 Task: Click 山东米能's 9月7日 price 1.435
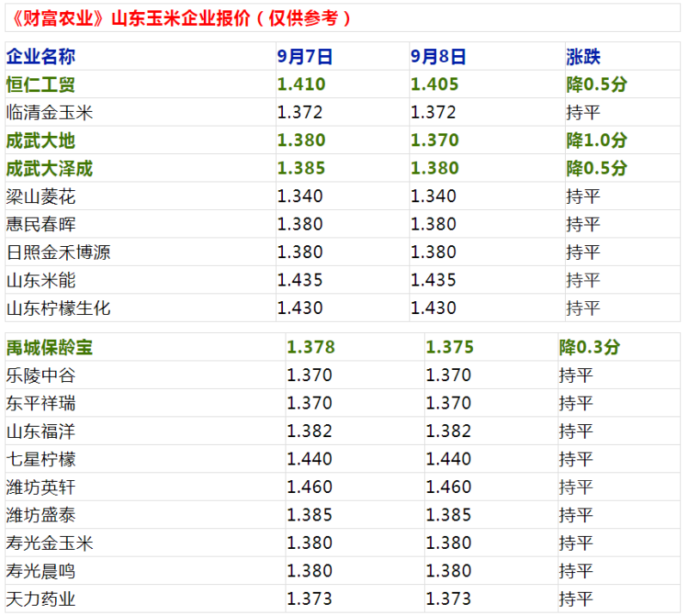(300, 280)
